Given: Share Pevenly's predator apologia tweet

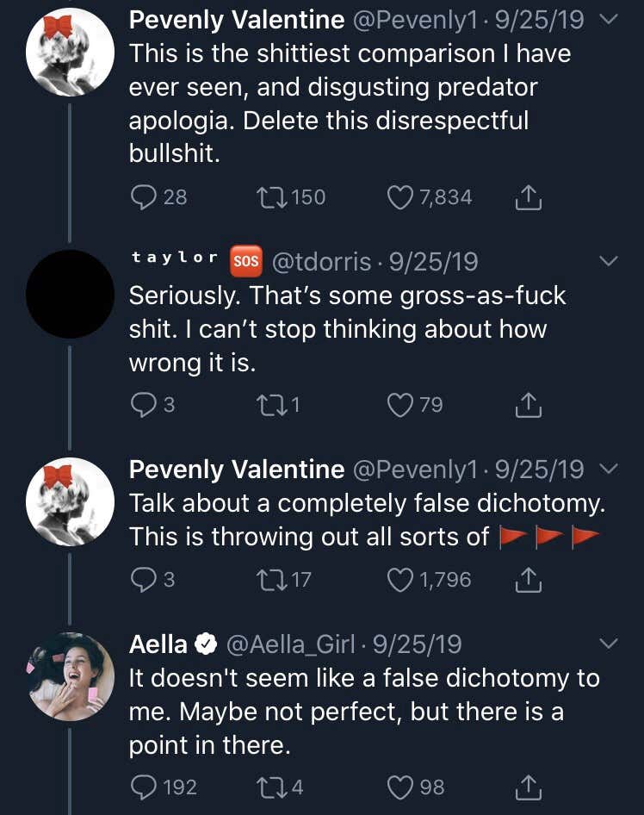Looking at the screenshot, I should 528,197.
